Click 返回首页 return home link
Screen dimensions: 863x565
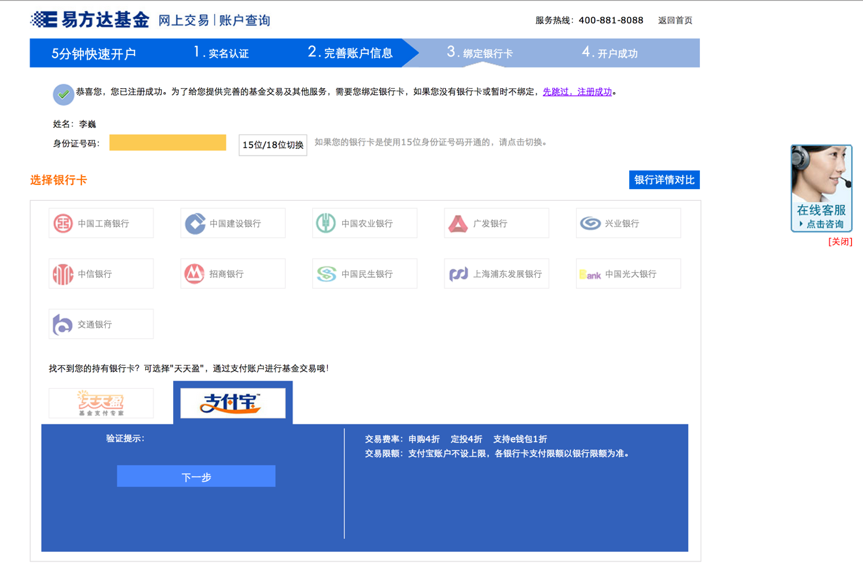tap(675, 20)
